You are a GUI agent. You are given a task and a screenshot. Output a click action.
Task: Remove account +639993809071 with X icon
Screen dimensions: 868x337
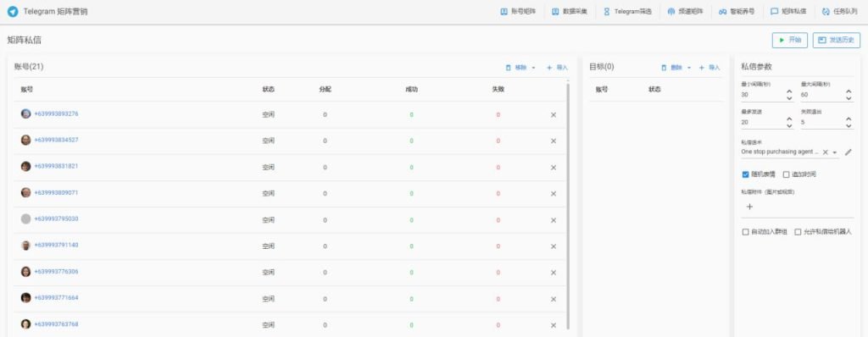pyautogui.click(x=553, y=194)
